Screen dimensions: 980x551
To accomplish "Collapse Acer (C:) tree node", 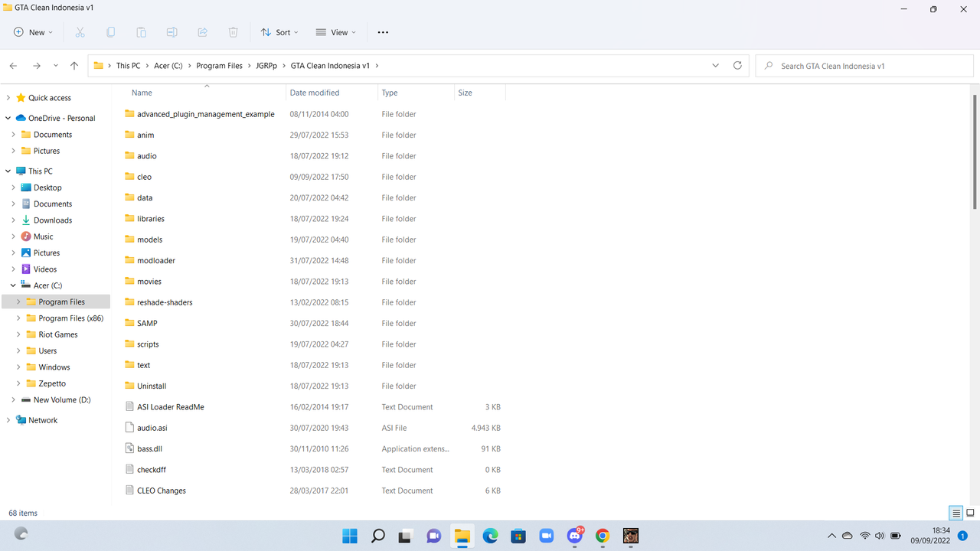I will coord(13,285).
